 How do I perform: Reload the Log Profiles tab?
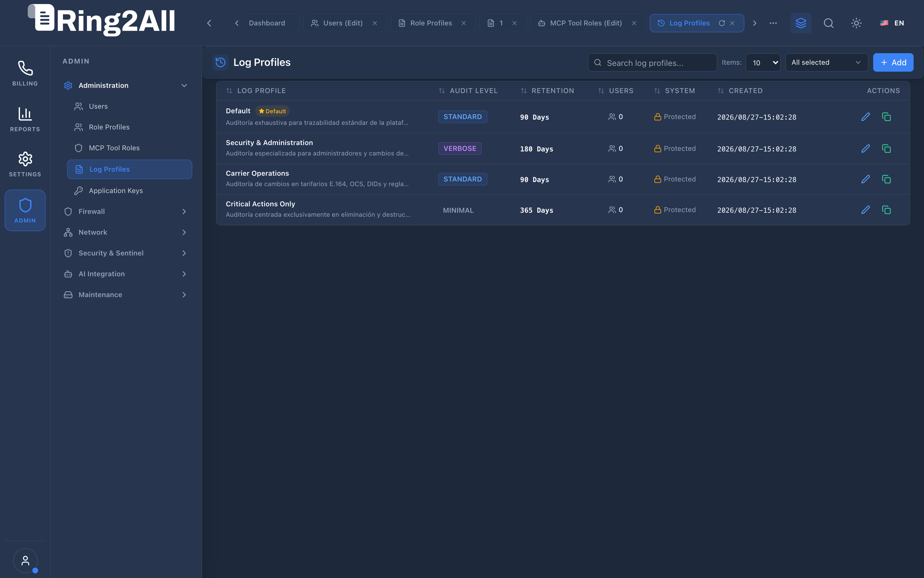[722, 23]
